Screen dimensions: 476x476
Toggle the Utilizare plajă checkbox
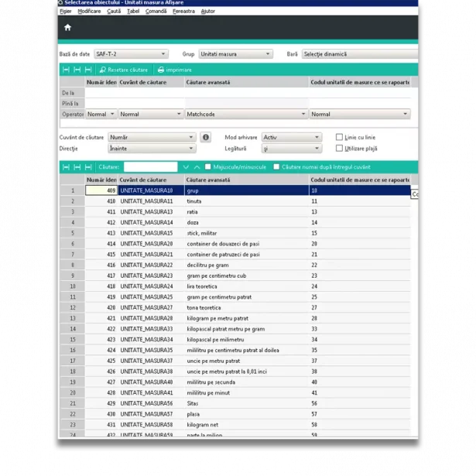coord(339,148)
